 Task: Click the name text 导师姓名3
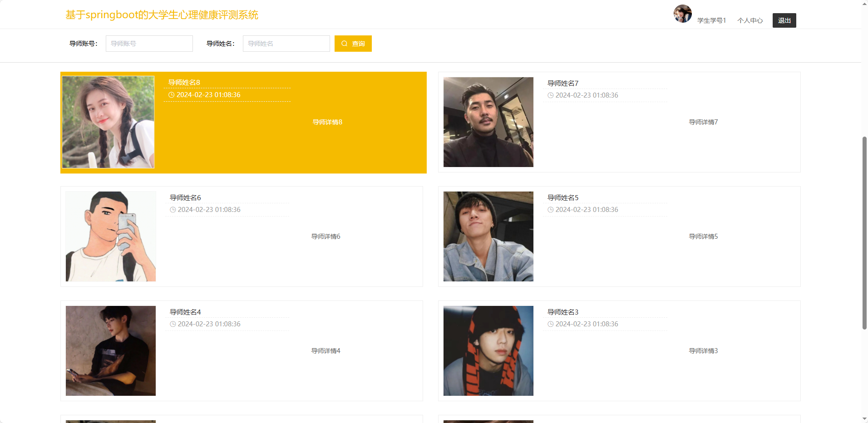[563, 312]
